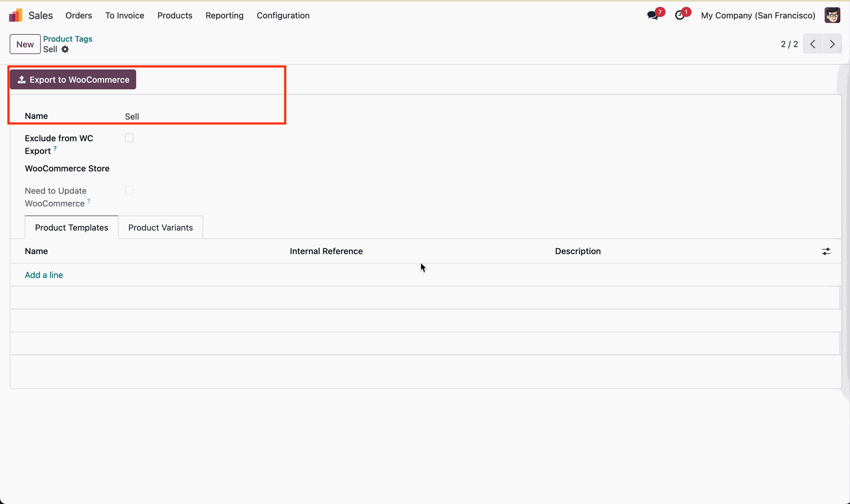This screenshot has height=504, width=850.
Task: Toggle Need to Update WooCommerce checkbox
Action: (x=129, y=191)
